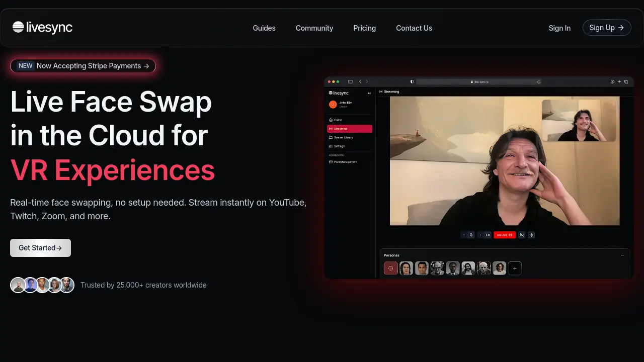Viewport: 644px width, 362px height.
Task: Click the reload icon in the demo address bar
Action: [x=539, y=81]
